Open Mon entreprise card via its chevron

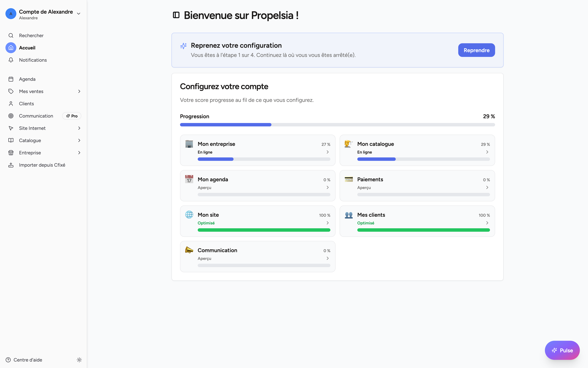[x=328, y=152]
